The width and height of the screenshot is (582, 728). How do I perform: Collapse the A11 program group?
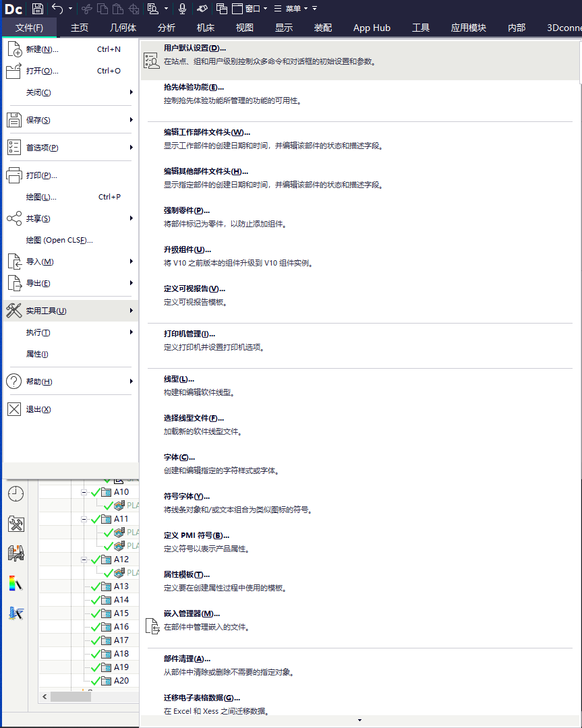pos(84,519)
